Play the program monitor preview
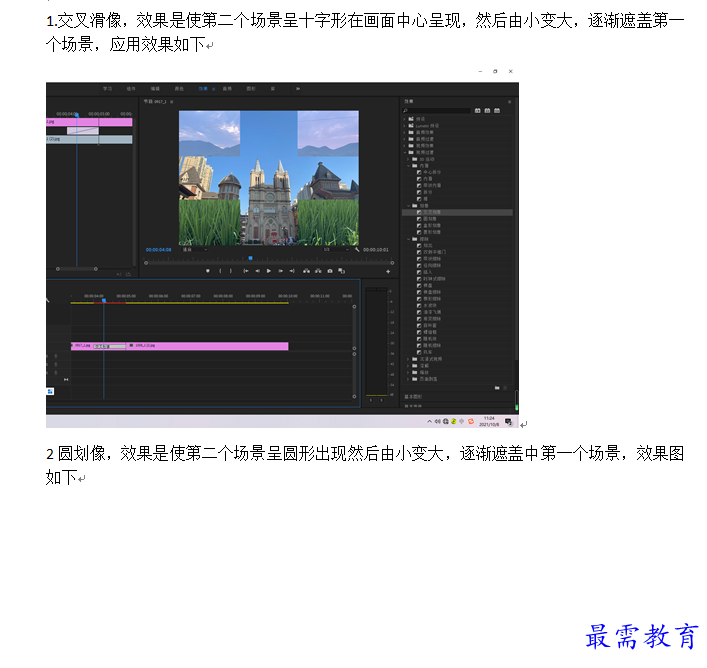The height and width of the screenshot is (668, 707). (x=269, y=271)
